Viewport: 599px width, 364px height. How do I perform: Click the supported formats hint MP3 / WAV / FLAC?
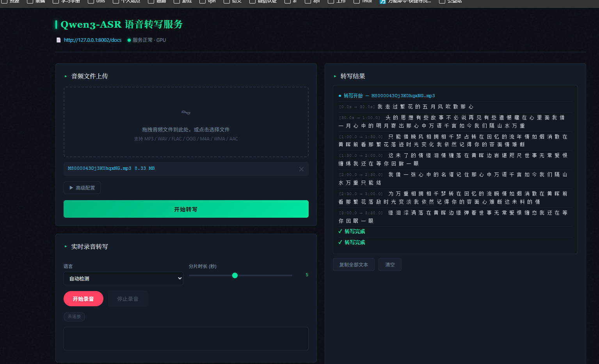pos(186,139)
